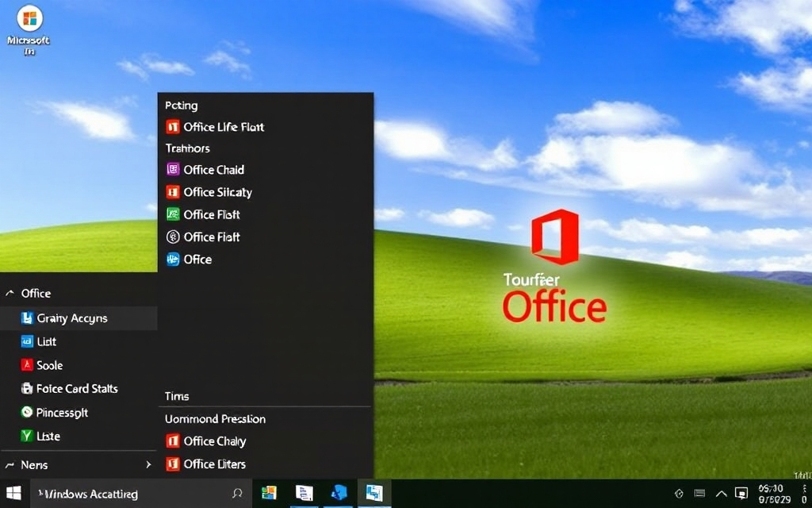Collapse the Office group chevron
812x508 pixels.
pos(10,294)
